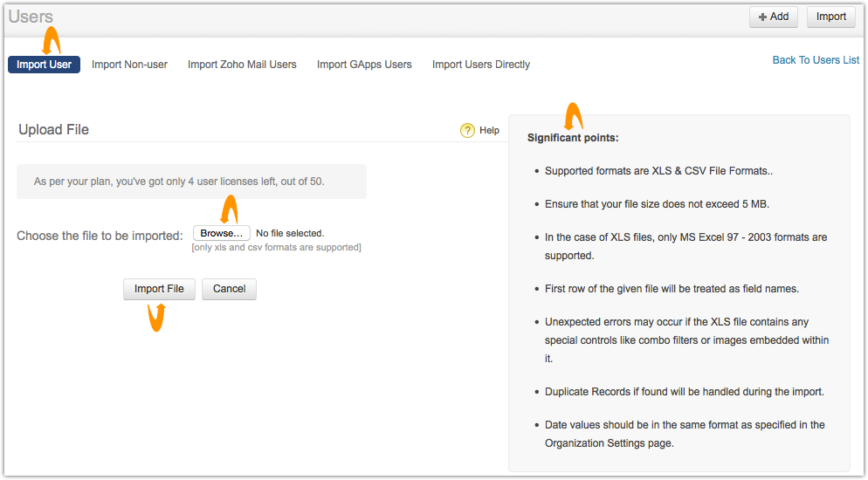Click the user licenses left notice
Viewport: 868px width, 480px height.
[191, 182]
